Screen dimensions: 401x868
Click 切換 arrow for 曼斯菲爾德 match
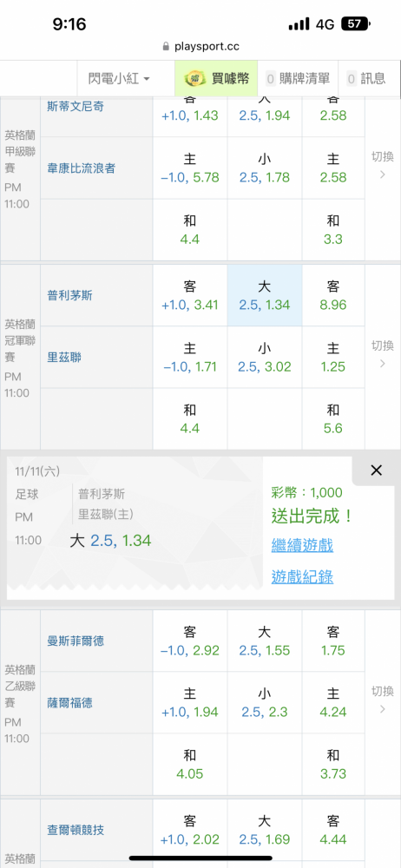[383, 700]
